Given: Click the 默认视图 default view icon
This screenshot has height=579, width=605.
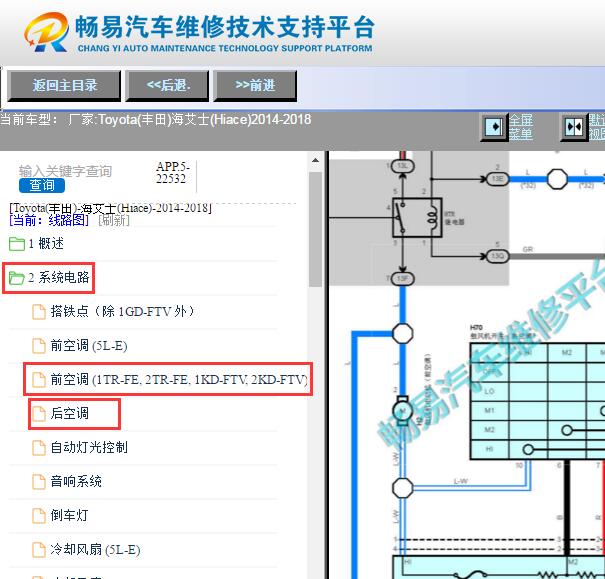Looking at the screenshot, I should pyautogui.click(x=574, y=127).
